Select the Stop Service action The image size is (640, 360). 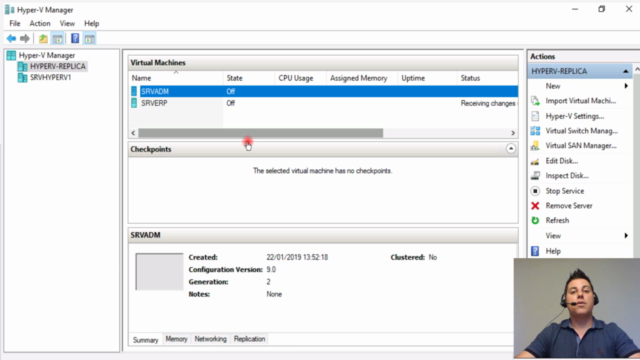coord(564,191)
